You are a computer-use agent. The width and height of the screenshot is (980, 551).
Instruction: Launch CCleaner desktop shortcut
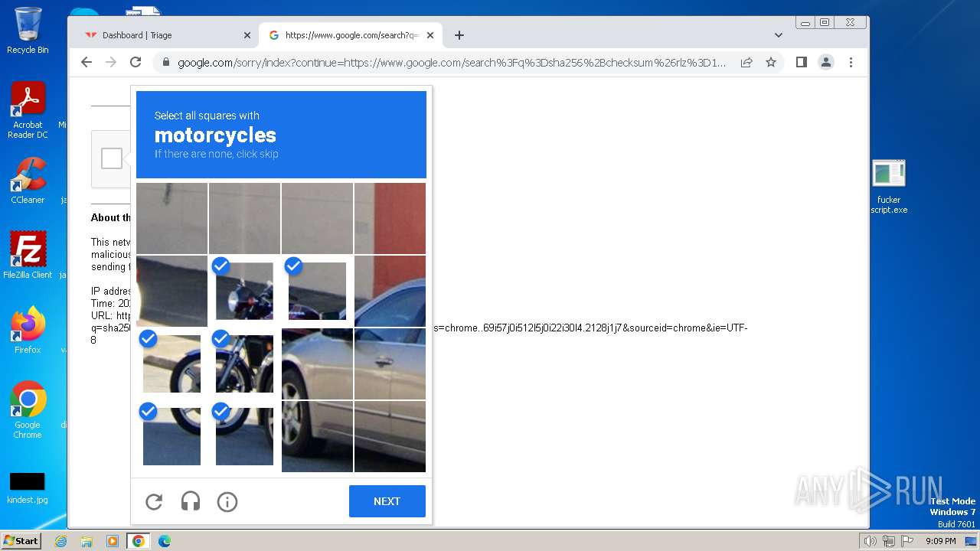coord(28,181)
